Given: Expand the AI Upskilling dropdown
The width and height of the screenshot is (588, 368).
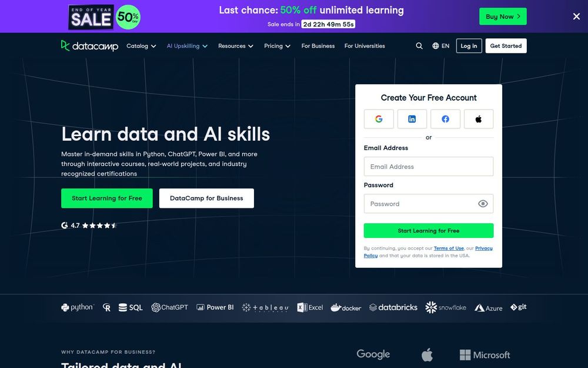Looking at the screenshot, I should 187,46.
